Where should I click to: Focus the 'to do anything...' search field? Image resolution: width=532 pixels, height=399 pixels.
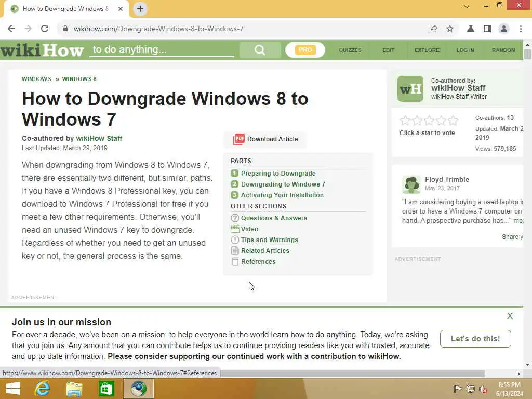(x=162, y=50)
